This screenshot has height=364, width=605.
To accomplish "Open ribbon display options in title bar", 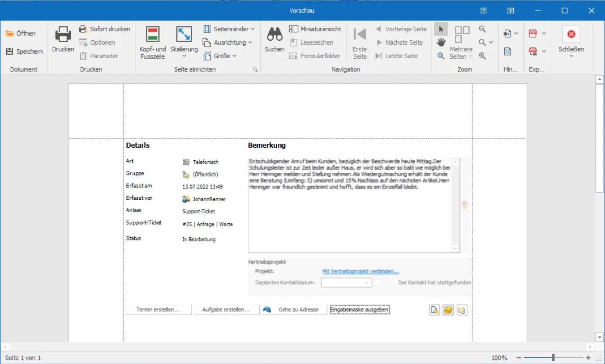I will 511,11.
